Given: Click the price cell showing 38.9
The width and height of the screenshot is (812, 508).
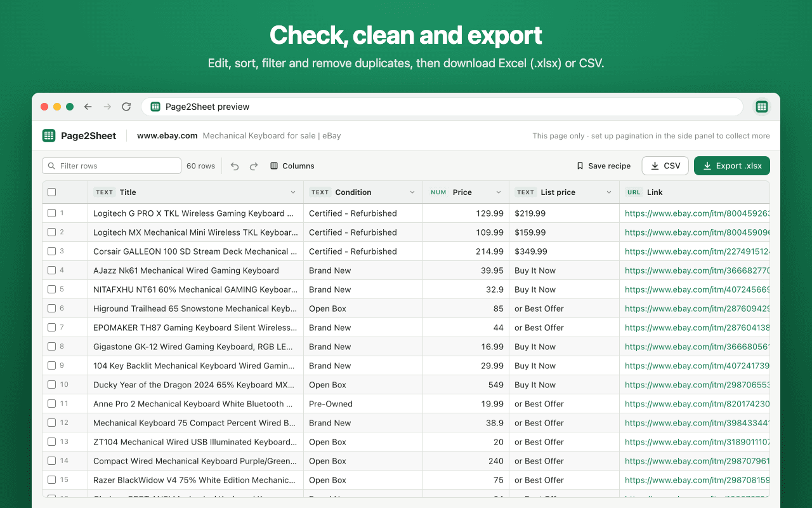Looking at the screenshot, I should coord(466,423).
